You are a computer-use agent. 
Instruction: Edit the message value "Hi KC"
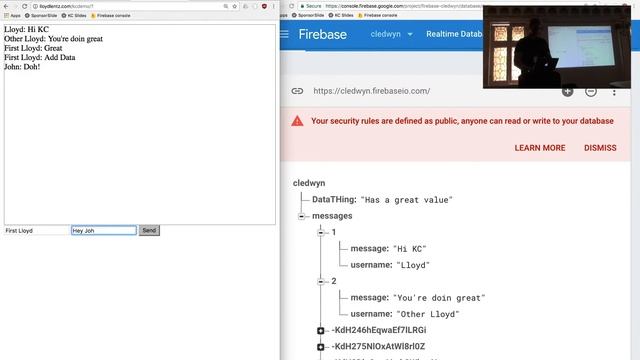pos(409,249)
